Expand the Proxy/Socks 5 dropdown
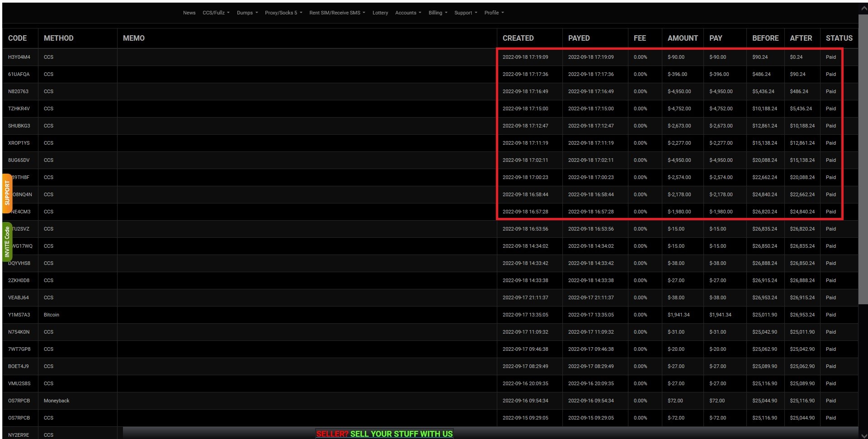Screen dimensions: 868x439 coord(283,13)
